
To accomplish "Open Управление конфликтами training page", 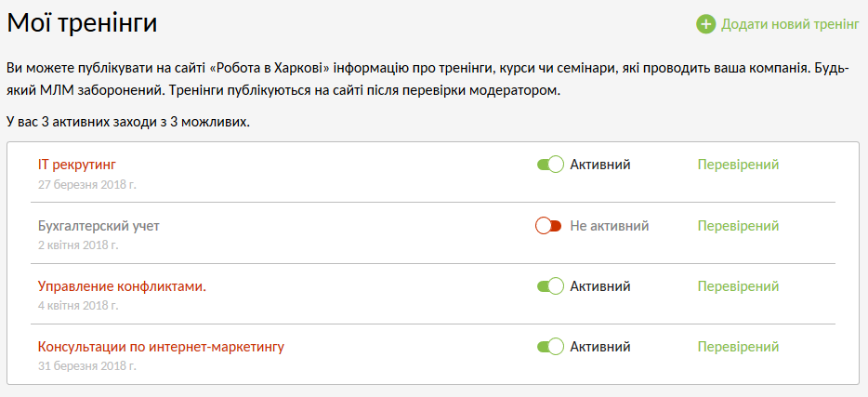I will point(122,286).
